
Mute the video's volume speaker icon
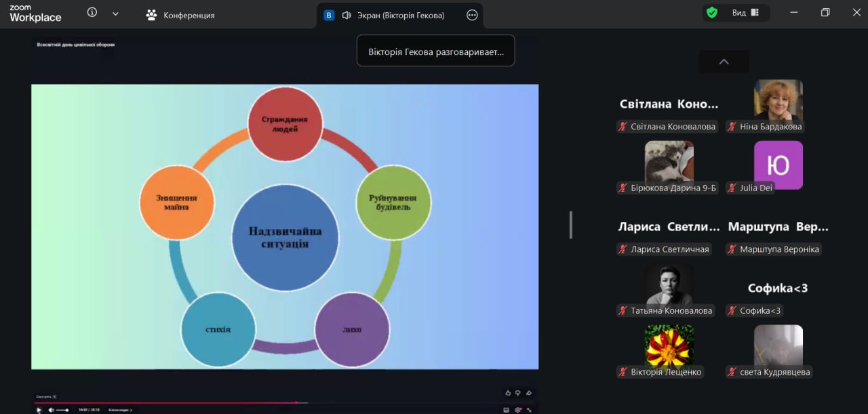51,410
